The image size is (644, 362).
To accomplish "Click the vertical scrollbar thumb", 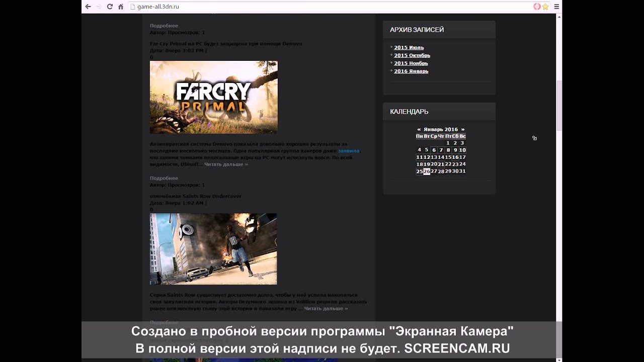I will point(559,105).
